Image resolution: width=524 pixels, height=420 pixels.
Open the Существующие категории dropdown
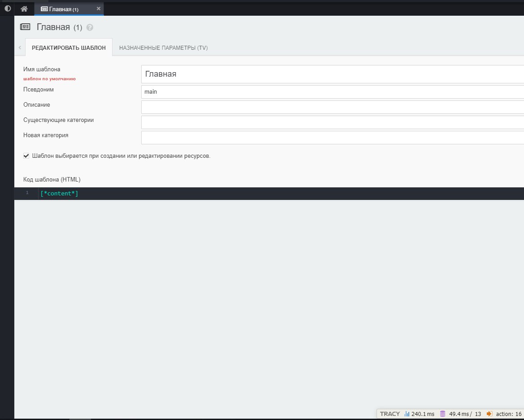pos(333,122)
